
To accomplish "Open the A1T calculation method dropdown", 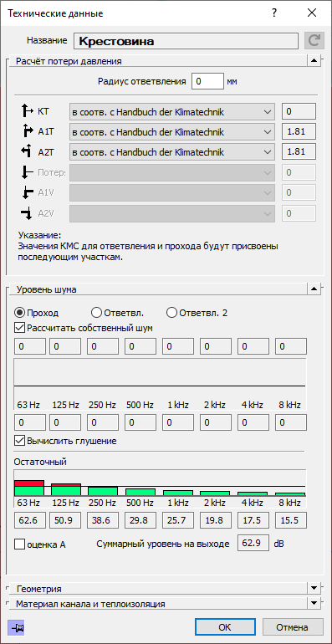I will 171,132.
